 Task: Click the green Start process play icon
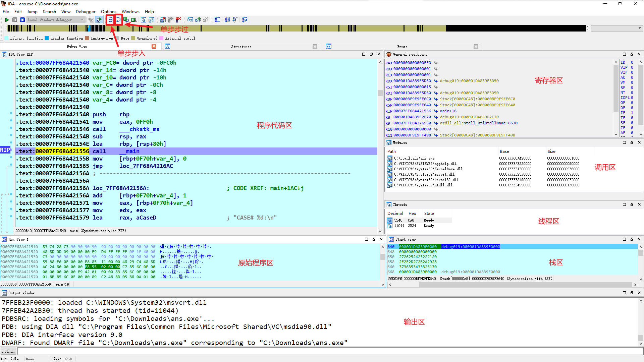[x=7, y=20]
